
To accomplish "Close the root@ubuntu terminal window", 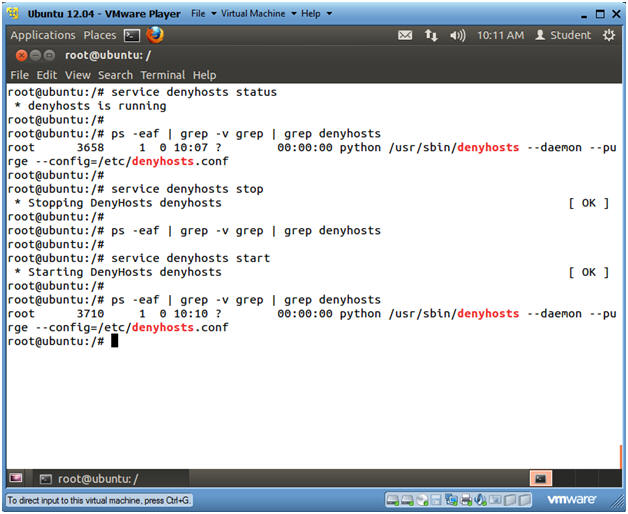I will 21,55.
